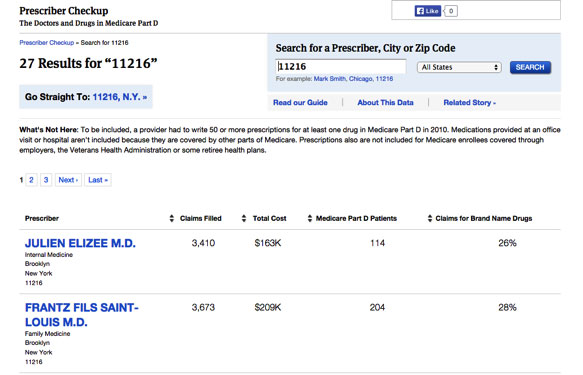Image resolution: width=583 pixels, height=375 pixels.
Task: Click the blue SEARCH button
Action: click(x=530, y=67)
